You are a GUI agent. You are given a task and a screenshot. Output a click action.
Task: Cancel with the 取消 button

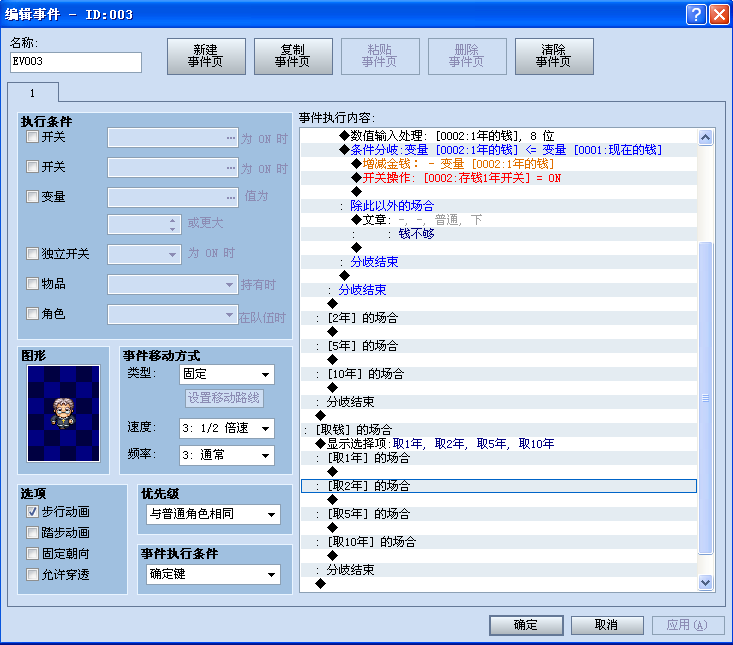[606, 625]
